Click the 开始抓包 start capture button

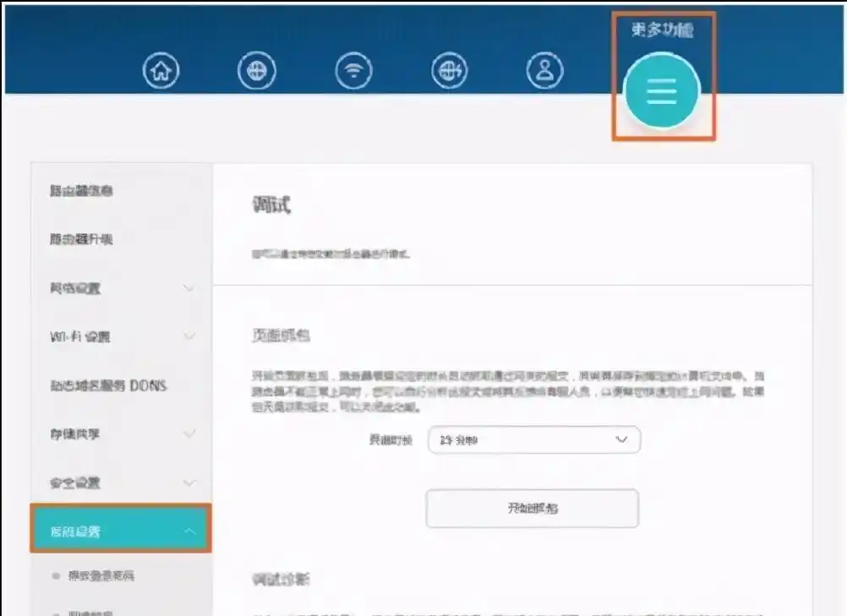533,508
